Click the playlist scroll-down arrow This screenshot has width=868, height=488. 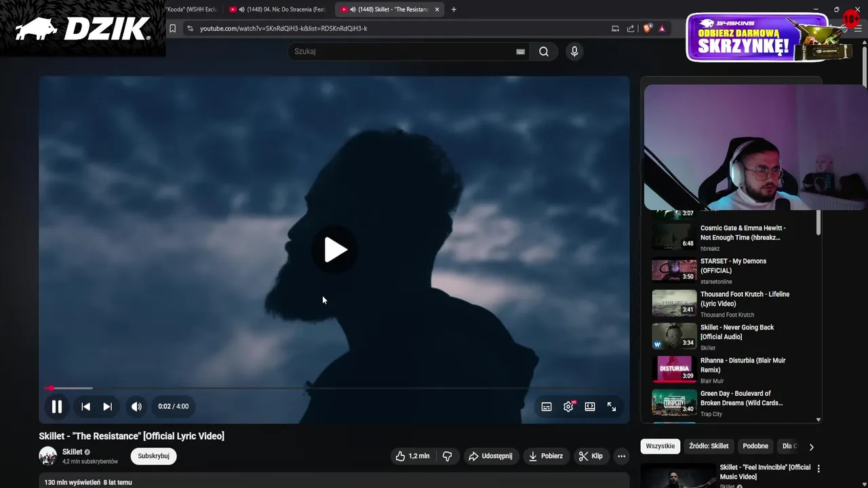point(818,420)
